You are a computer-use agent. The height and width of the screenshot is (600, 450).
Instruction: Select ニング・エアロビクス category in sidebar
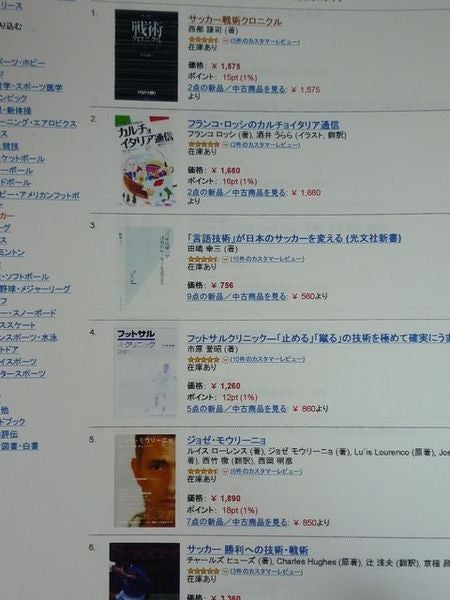pos(38,124)
